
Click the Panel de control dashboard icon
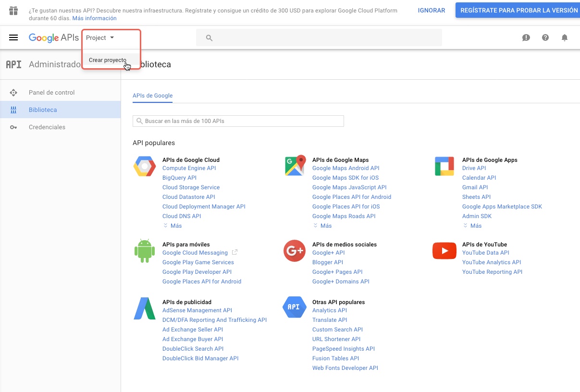tap(13, 93)
